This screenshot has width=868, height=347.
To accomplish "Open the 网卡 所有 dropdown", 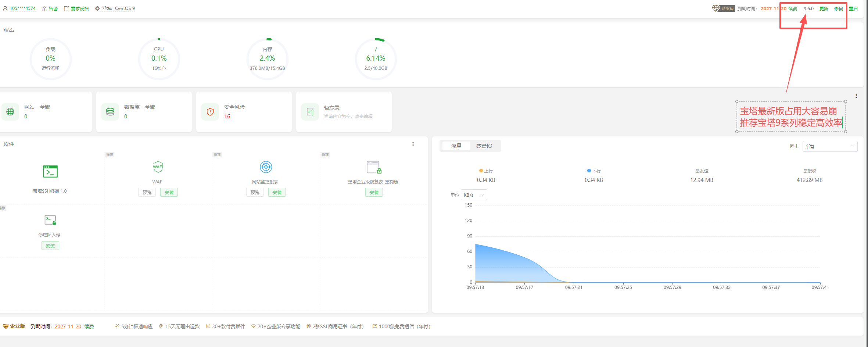I will click(830, 146).
